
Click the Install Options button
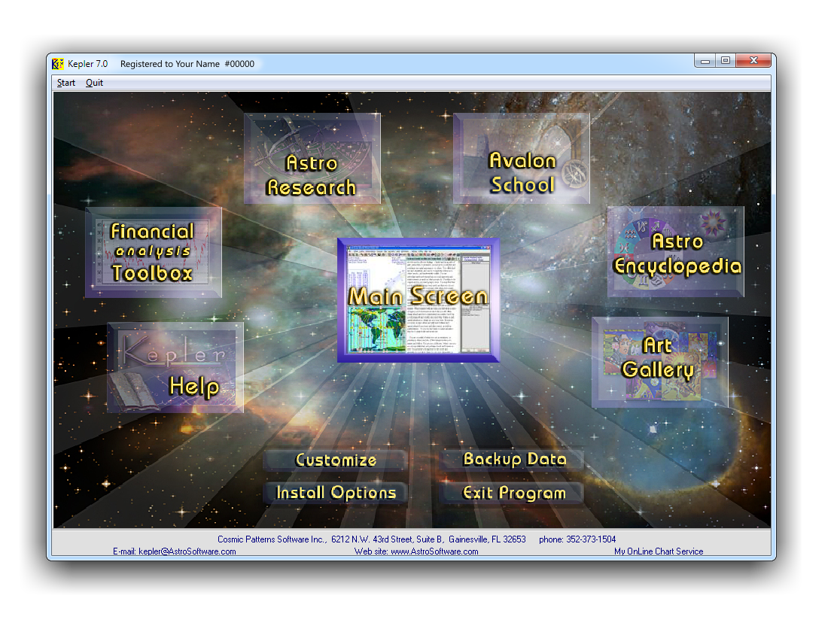coord(336,493)
